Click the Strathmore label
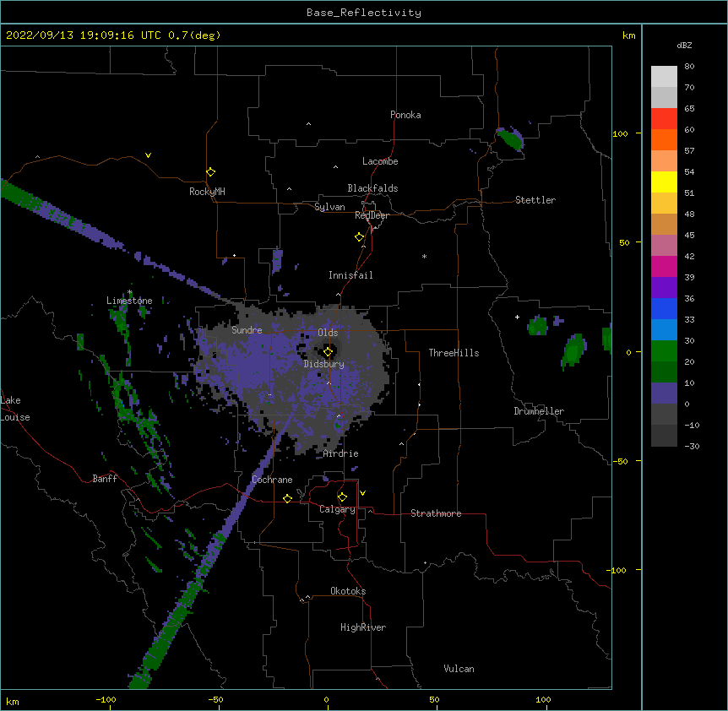The width and height of the screenshot is (728, 711). click(436, 513)
